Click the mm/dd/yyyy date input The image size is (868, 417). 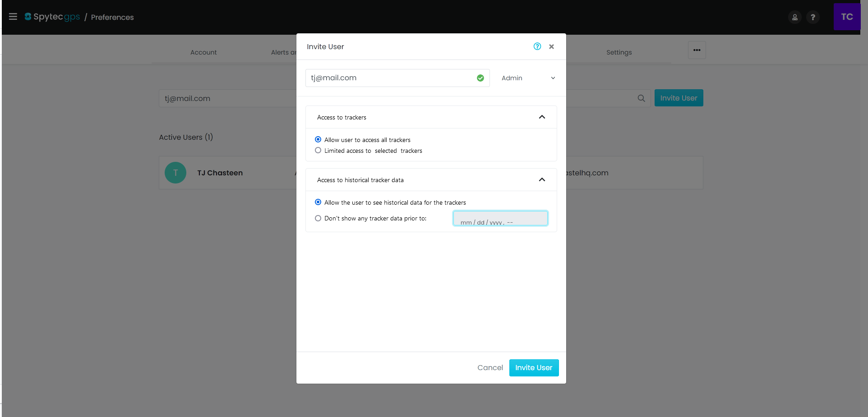[500, 218]
